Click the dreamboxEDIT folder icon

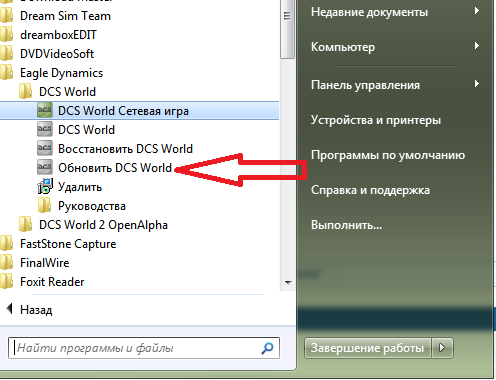(x=7, y=34)
